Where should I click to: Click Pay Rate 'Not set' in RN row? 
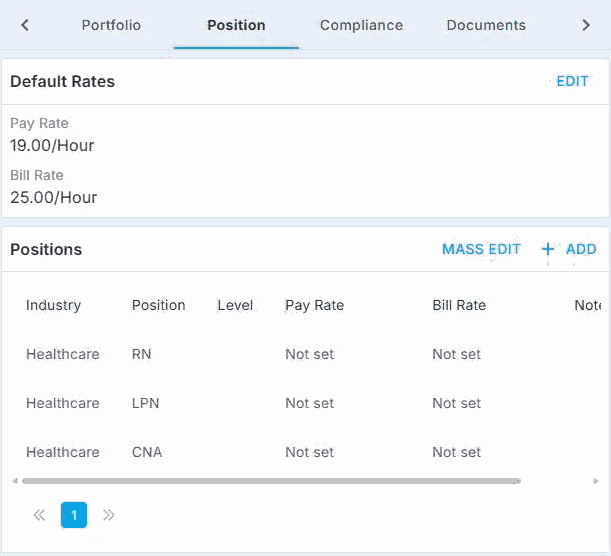(309, 354)
